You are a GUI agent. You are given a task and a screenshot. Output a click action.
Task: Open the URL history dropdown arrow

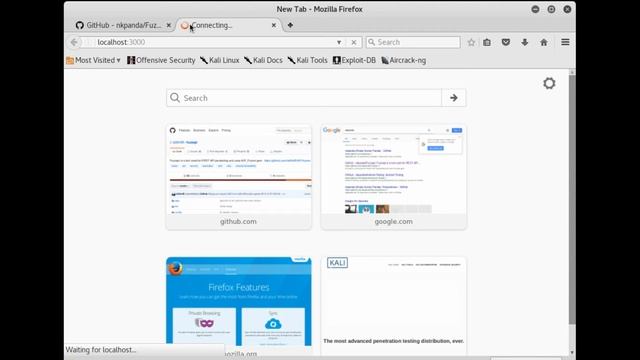click(x=339, y=42)
